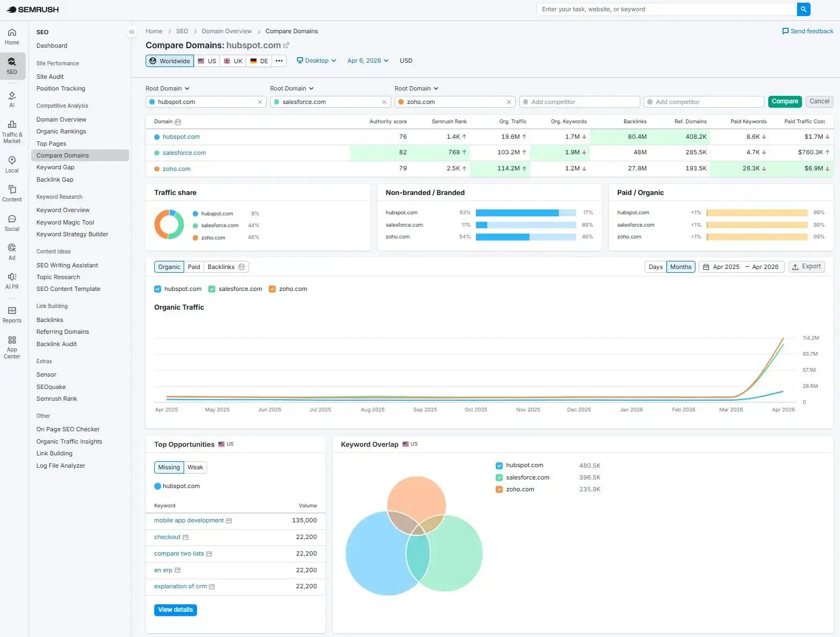Click the Cancel button
840x637 pixels.
click(x=819, y=101)
